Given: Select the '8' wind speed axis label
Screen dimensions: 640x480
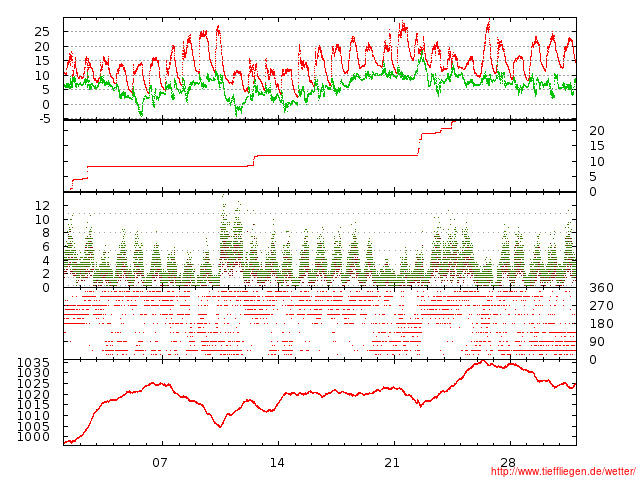Looking at the screenshot, I should [46, 233].
